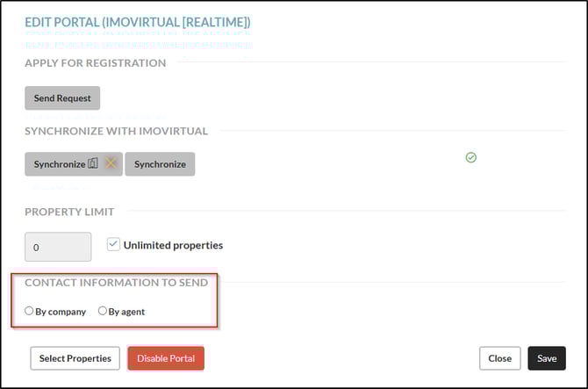This screenshot has height=389, width=588.
Task: Open Select Properties
Action: pyautogui.click(x=75, y=358)
